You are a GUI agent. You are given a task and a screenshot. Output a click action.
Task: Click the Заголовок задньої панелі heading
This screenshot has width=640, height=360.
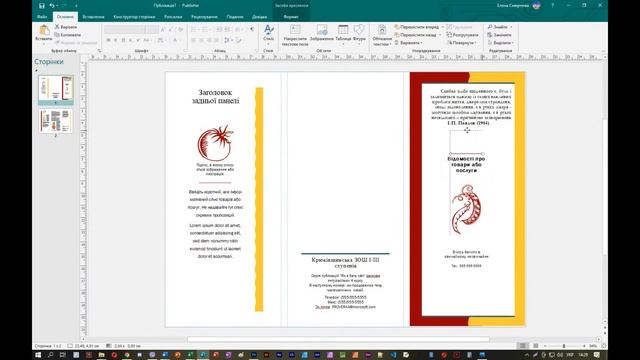tap(216, 96)
